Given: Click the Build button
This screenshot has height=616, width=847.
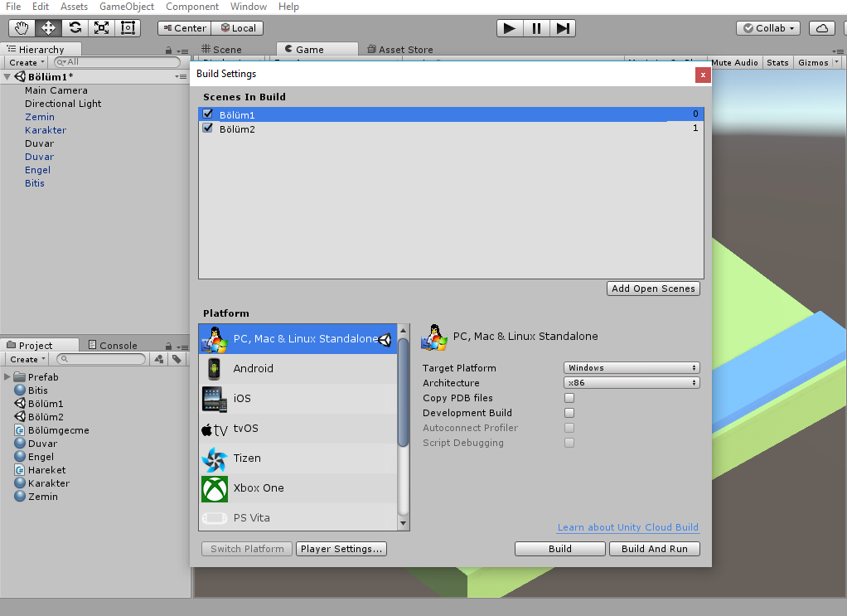Looking at the screenshot, I should (560, 549).
